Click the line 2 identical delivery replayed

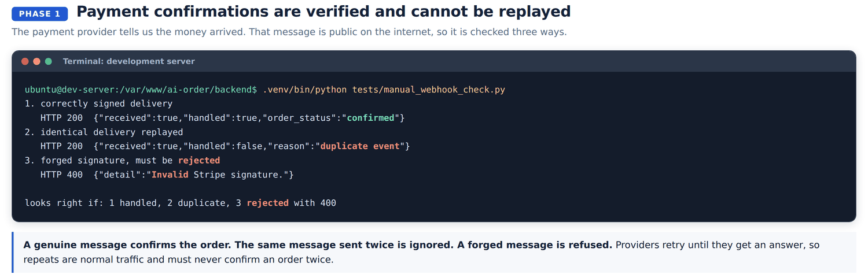(x=104, y=132)
